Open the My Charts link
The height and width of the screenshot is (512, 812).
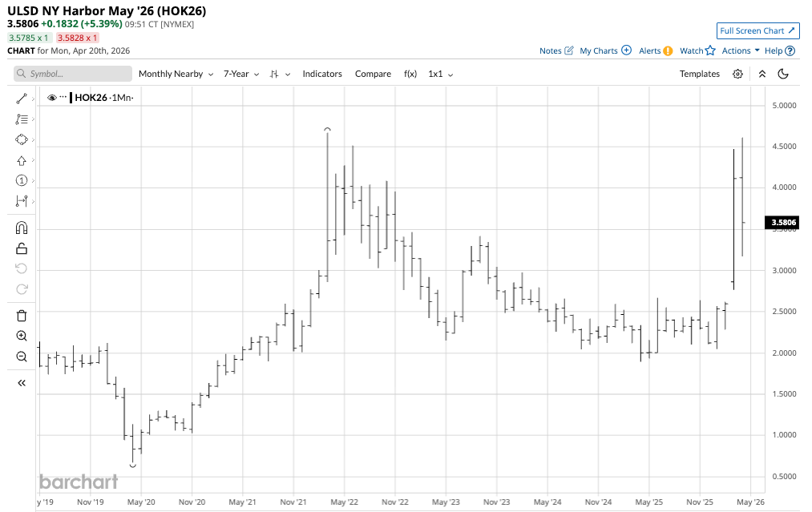pos(605,50)
